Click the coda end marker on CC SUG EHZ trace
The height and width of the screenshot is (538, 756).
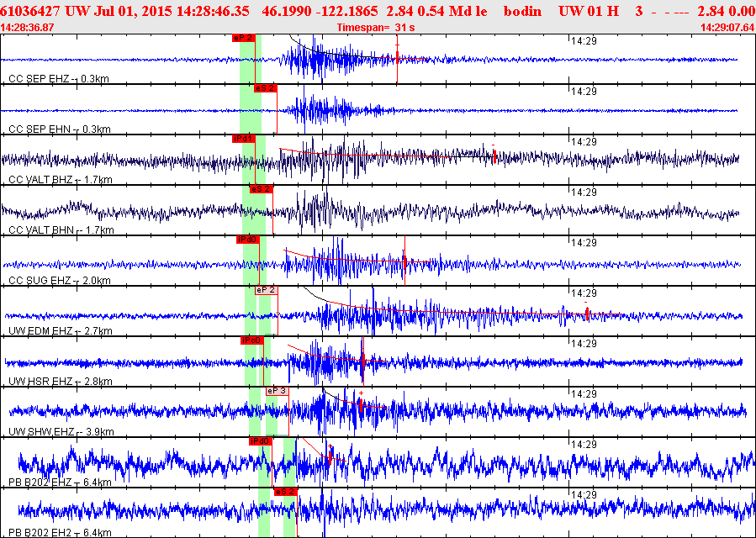pyautogui.click(x=404, y=261)
